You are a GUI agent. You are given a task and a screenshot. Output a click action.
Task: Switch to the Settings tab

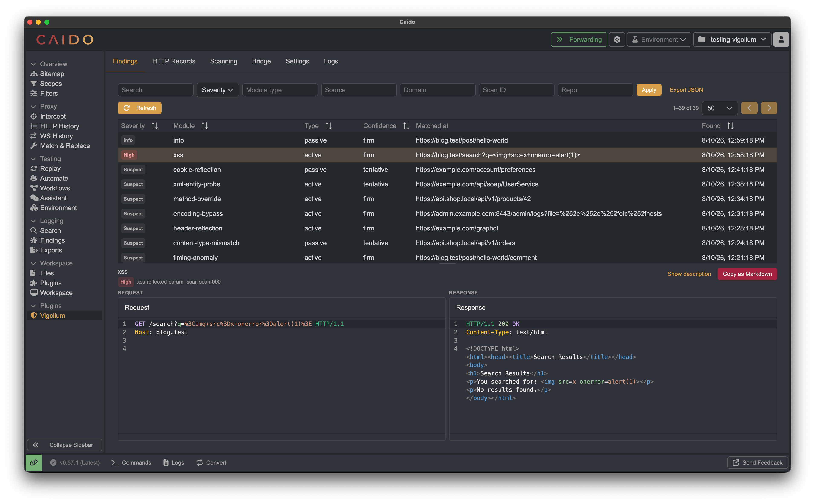297,61
